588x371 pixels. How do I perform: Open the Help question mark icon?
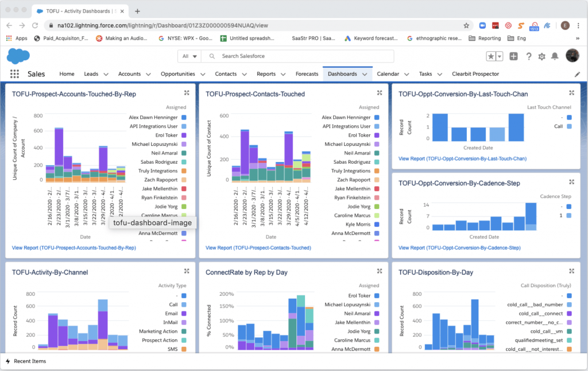tap(528, 56)
